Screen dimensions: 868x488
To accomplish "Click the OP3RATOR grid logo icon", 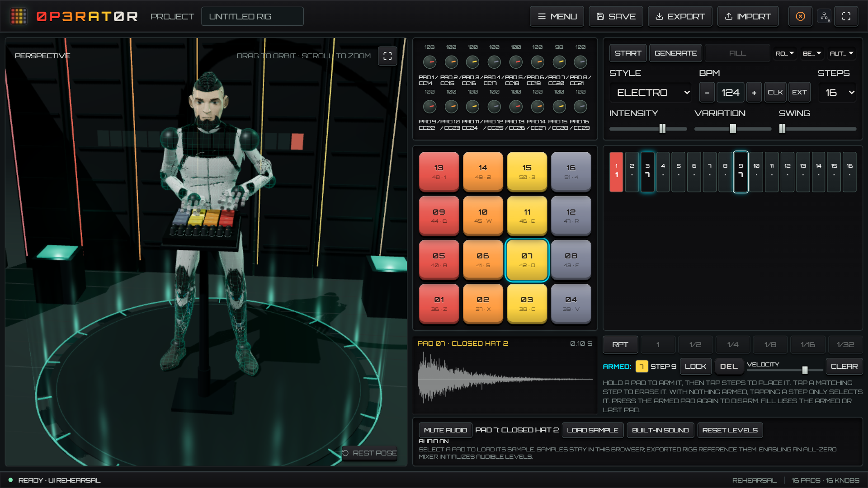I will coord(19,16).
